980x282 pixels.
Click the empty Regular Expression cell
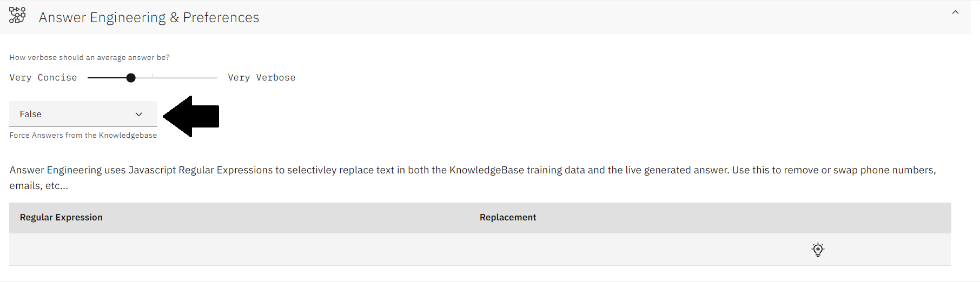[239, 250]
